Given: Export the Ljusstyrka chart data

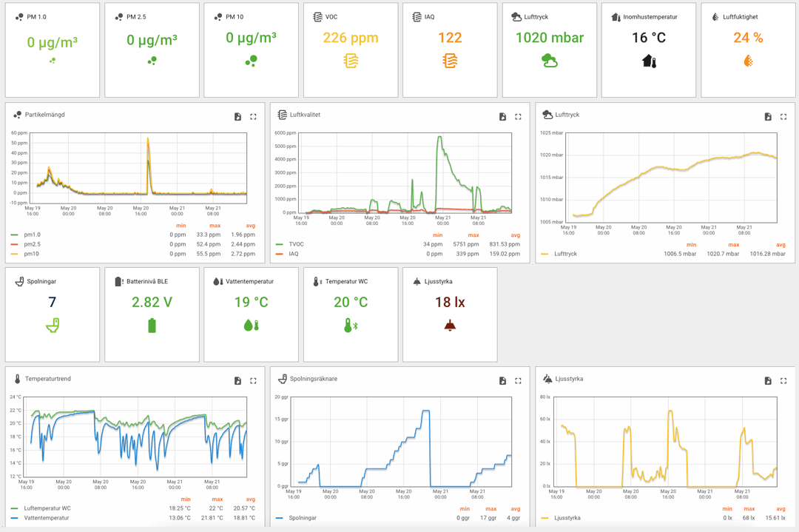Looking at the screenshot, I should click(768, 381).
